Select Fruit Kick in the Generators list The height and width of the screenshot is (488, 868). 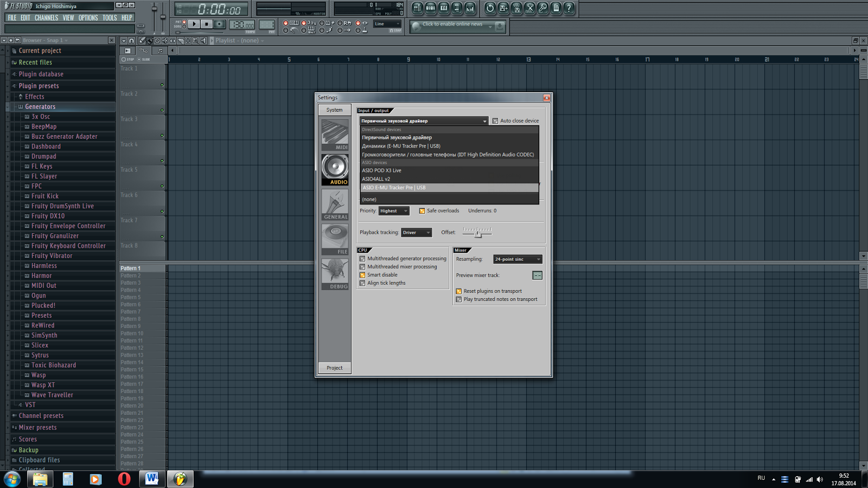point(44,196)
